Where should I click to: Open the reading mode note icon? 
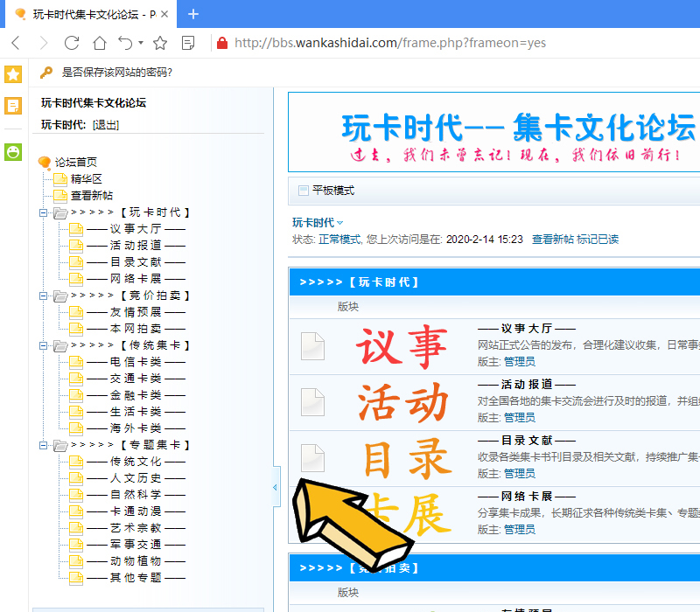coord(188,43)
